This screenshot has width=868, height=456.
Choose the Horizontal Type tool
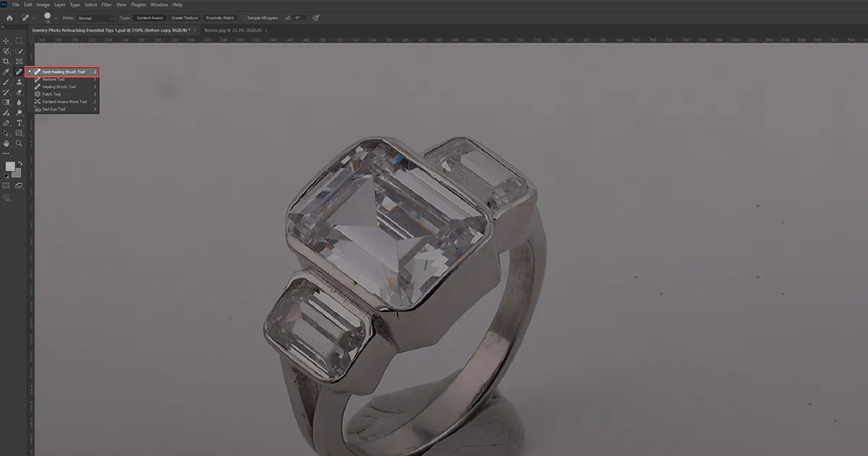point(20,123)
